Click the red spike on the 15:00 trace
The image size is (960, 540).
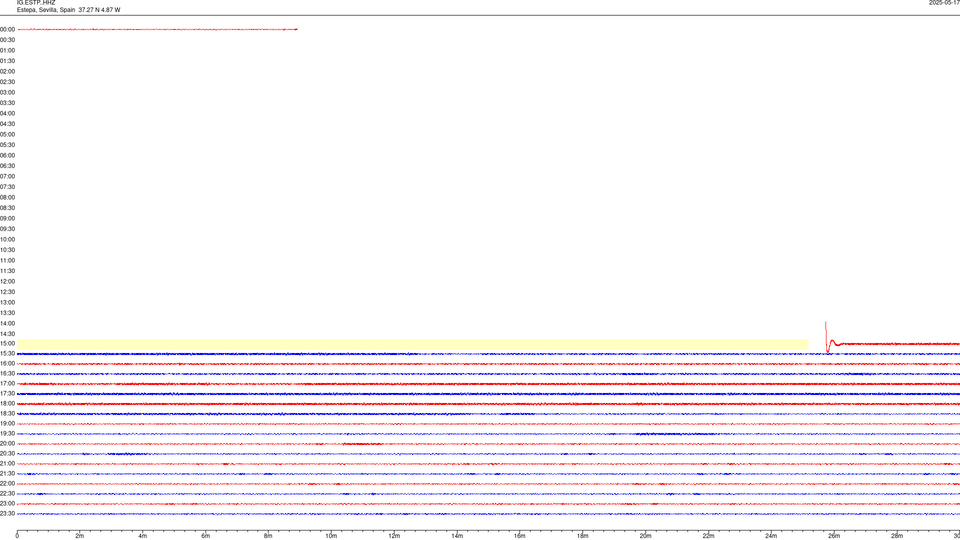[x=827, y=337]
